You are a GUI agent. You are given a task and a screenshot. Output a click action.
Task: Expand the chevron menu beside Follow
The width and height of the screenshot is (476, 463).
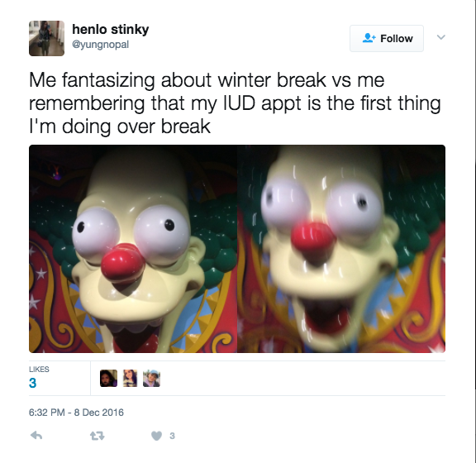click(440, 37)
